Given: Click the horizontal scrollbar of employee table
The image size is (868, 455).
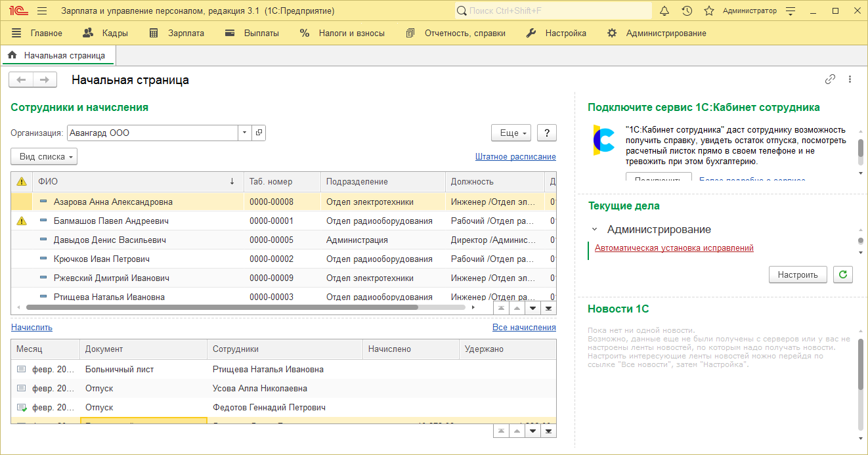Looking at the screenshot, I should tap(222, 307).
